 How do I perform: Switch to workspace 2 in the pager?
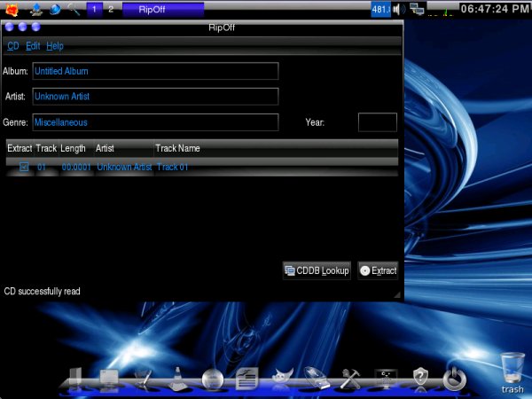click(111, 10)
